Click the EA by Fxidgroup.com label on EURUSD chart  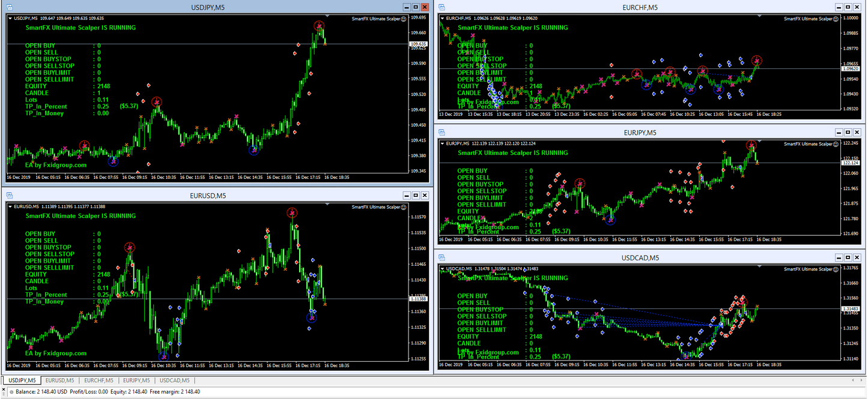pos(57,353)
